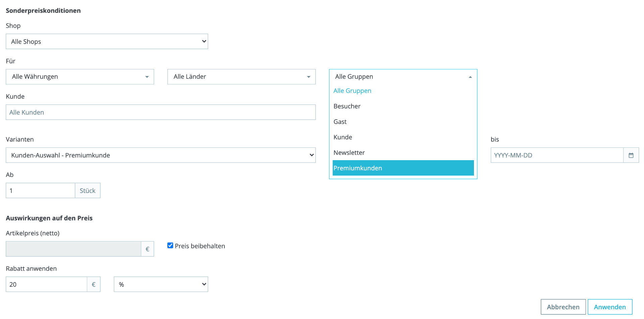The image size is (644, 319).
Task: Focus the Alle Kunden customer field
Action: [x=161, y=112]
